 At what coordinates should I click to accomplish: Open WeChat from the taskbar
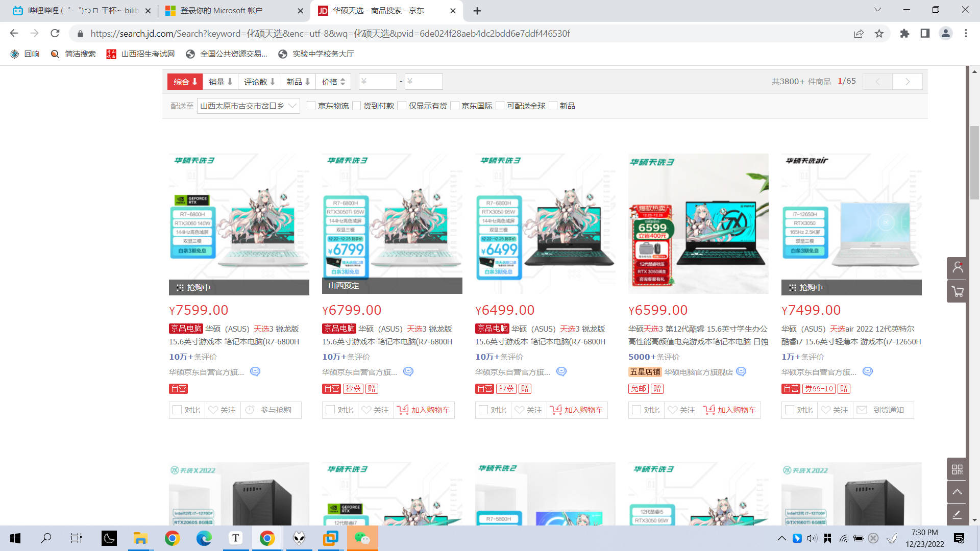point(362,538)
